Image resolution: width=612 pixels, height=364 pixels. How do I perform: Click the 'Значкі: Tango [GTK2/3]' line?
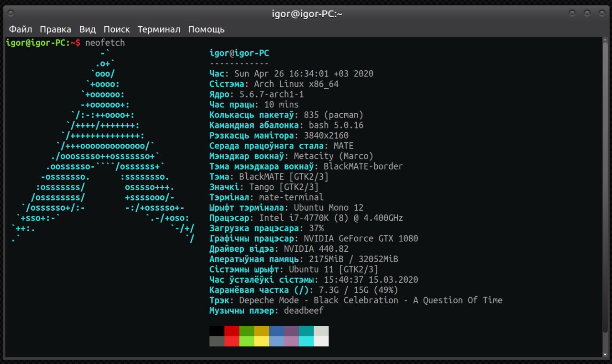pyautogui.click(x=264, y=187)
